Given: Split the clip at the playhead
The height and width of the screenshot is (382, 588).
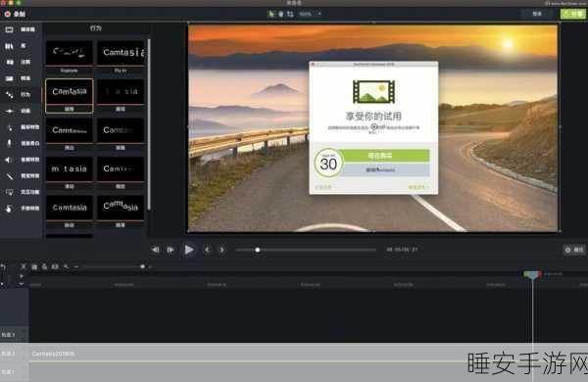Looking at the screenshot, I should (x=55, y=266).
